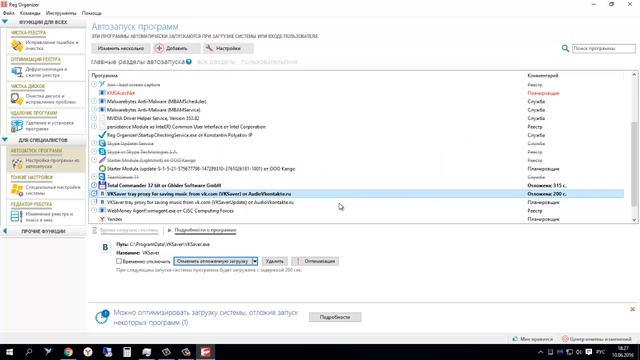Click the Skype от Skype Technologies icon
The width and height of the screenshot is (640, 360).
click(102, 152)
